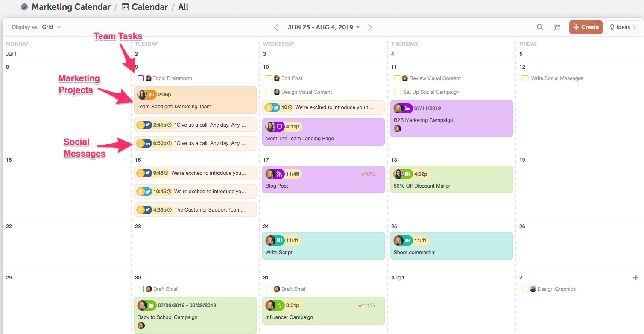The width and height of the screenshot is (644, 334).
Task: Click the plus icon on August 2
Action: [x=636, y=278]
